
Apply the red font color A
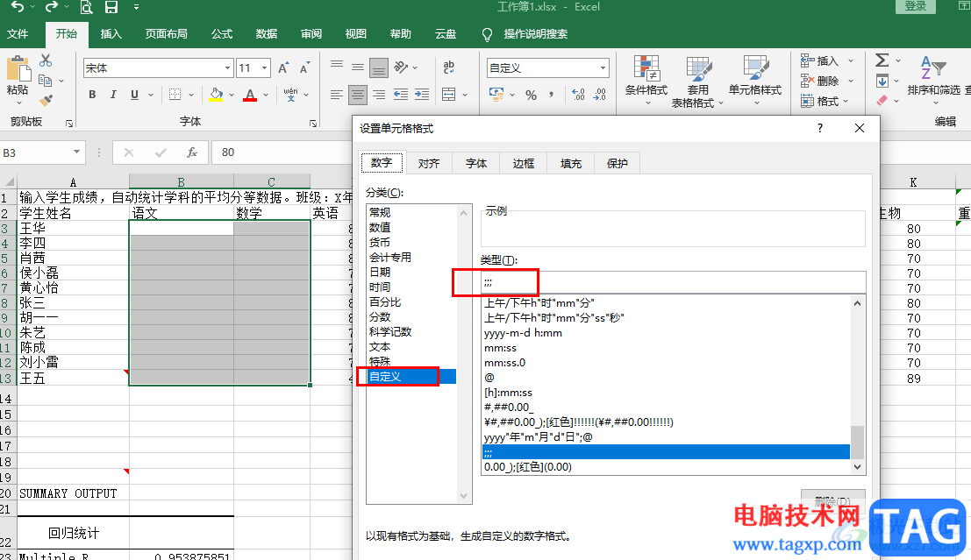tap(250, 95)
